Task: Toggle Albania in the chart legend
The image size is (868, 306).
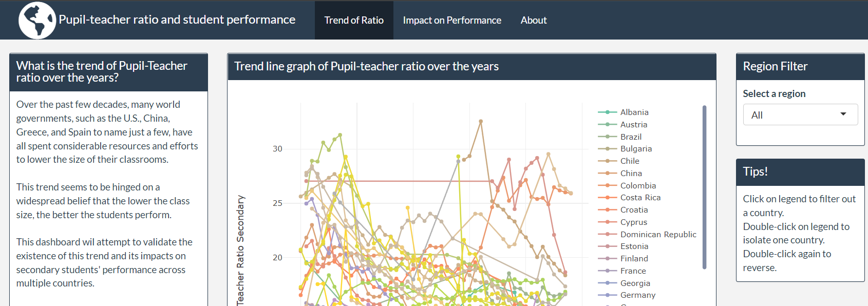Action: pyautogui.click(x=634, y=112)
